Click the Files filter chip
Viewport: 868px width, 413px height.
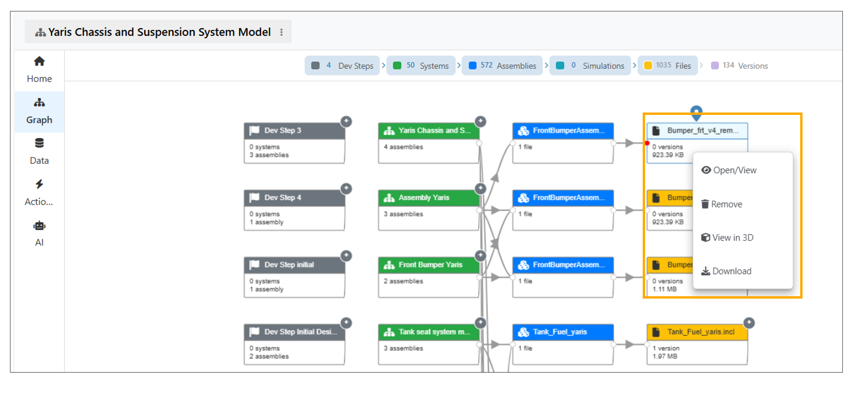pos(667,66)
